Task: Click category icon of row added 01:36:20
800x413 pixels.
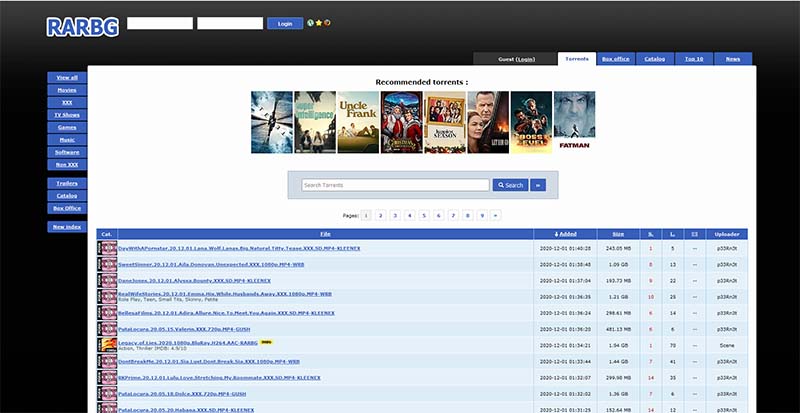Action: [x=109, y=329]
